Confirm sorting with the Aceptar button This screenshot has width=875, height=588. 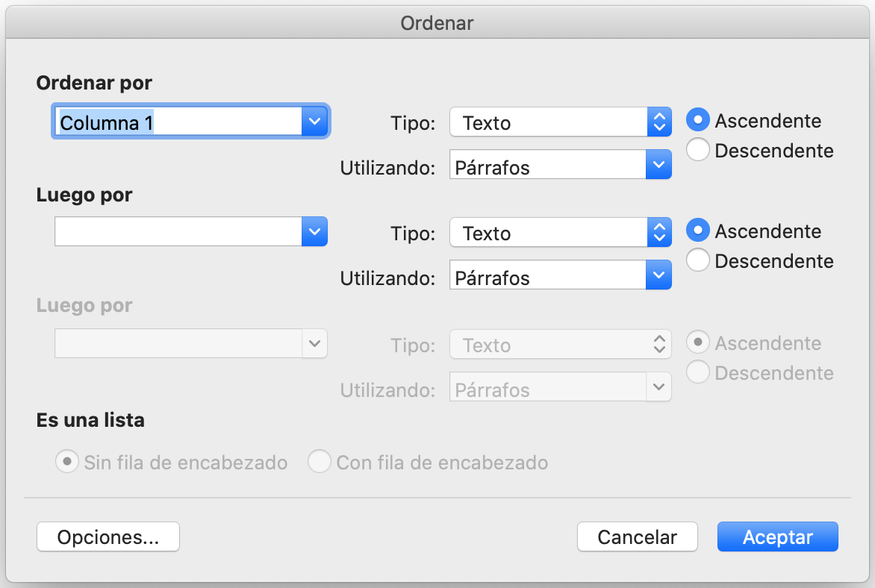[777, 537]
